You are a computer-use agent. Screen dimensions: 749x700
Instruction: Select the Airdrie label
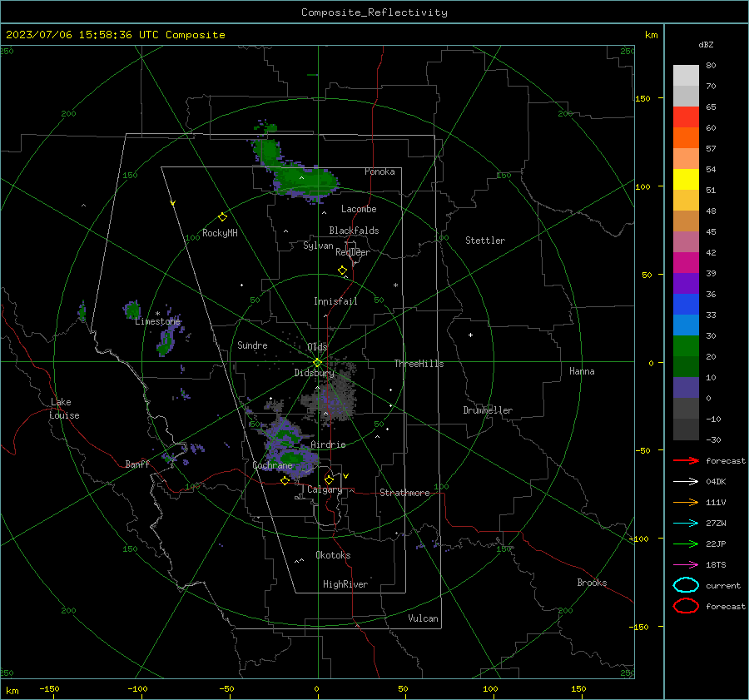coord(328,444)
